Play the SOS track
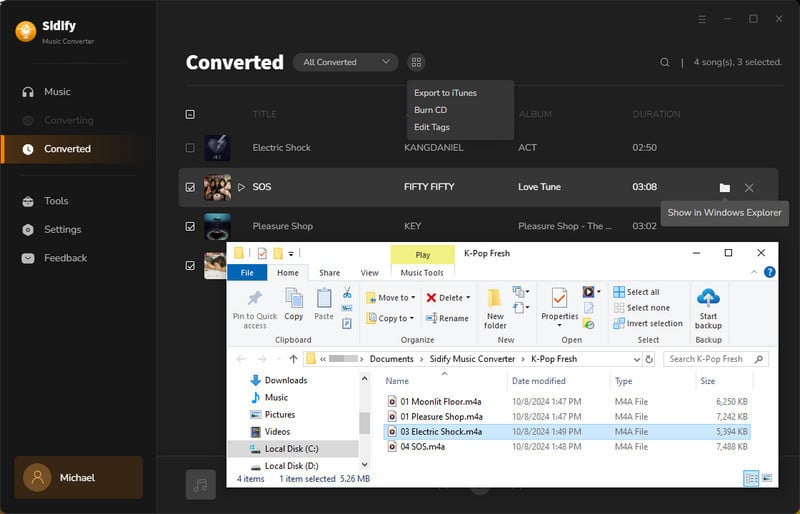The image size is (800, 514). click(x=241, y=187)
